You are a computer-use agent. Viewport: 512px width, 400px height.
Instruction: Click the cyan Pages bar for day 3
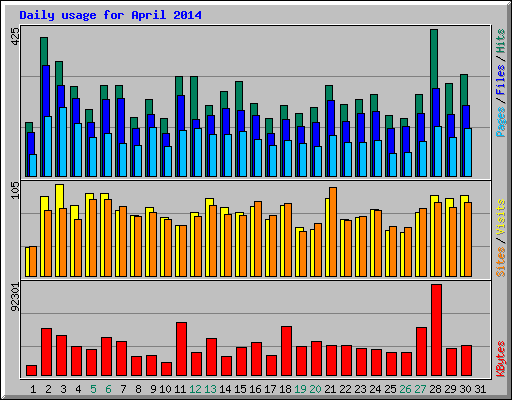coord(63,142)
